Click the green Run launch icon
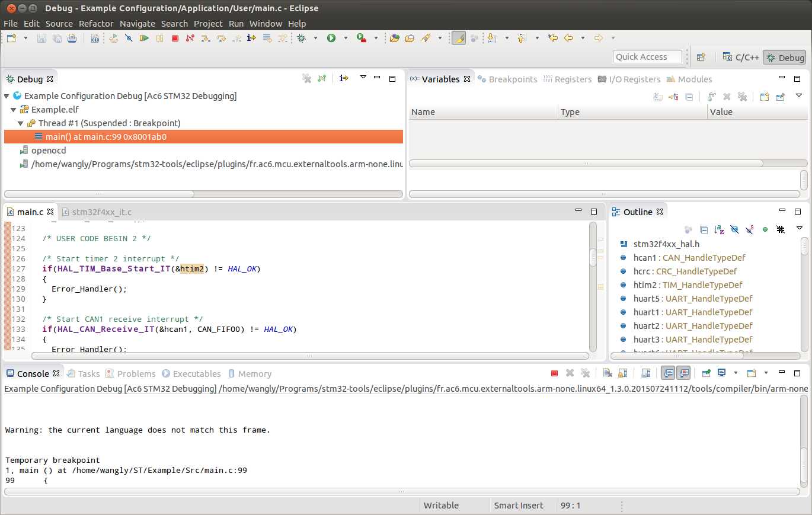812x515 pixels. tap(331, 39)
